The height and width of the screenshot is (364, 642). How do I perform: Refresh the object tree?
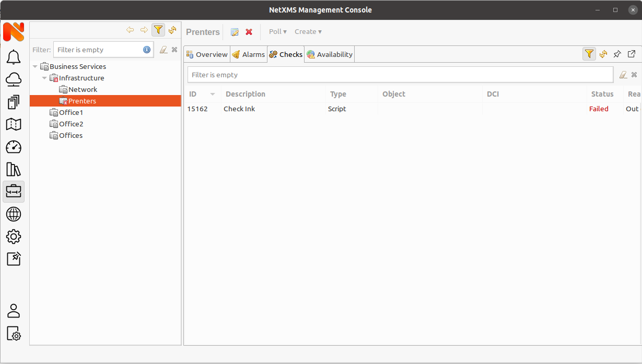coord(172,30)
